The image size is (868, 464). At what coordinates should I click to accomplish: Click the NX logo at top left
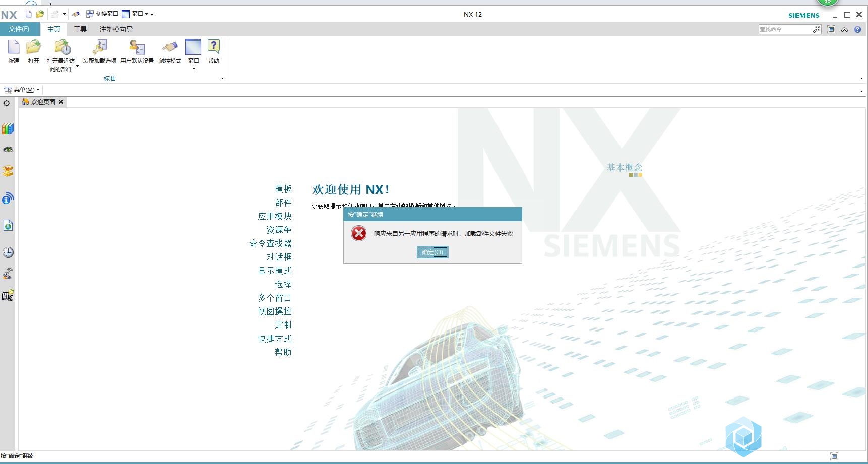[9, 15]
